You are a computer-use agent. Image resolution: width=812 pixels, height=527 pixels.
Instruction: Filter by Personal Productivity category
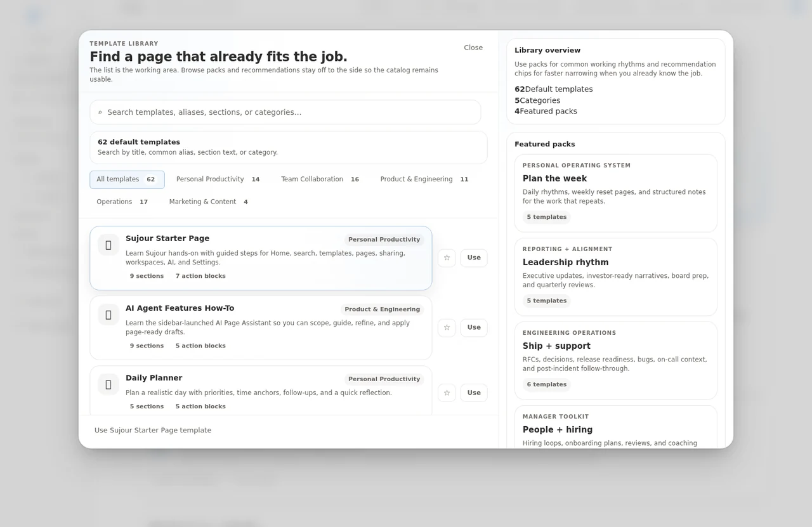point(218,179)
